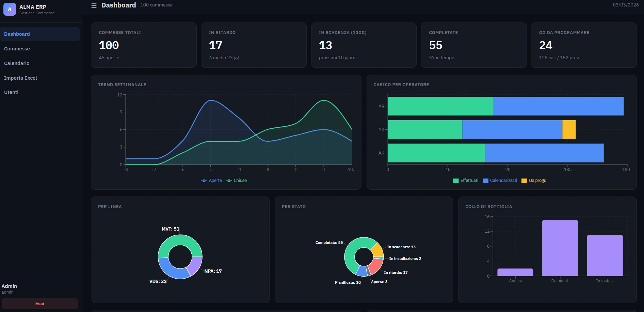Viewport: 644px width, 312px height.
Task: Click the 'Aperta: 3' label
Action: 379,282
